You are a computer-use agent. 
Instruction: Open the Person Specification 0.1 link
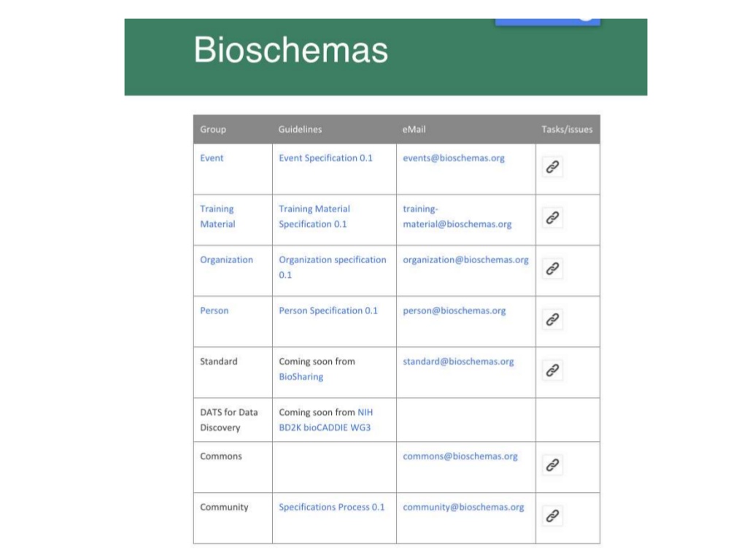click(328, 311)
